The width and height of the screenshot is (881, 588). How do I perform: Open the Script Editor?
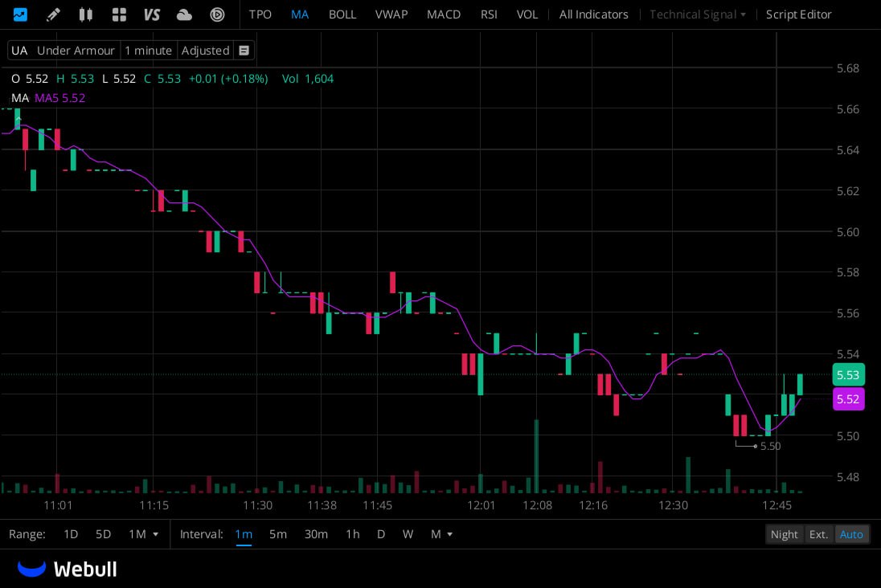pyautogui.click(x=798, y=14)
